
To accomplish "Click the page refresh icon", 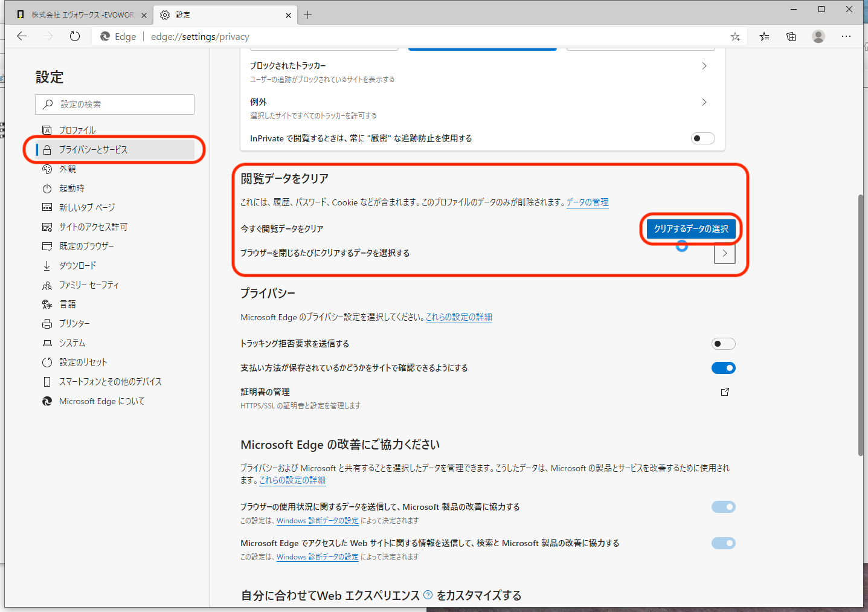I will pyautogui.click(x=75, y=36).
